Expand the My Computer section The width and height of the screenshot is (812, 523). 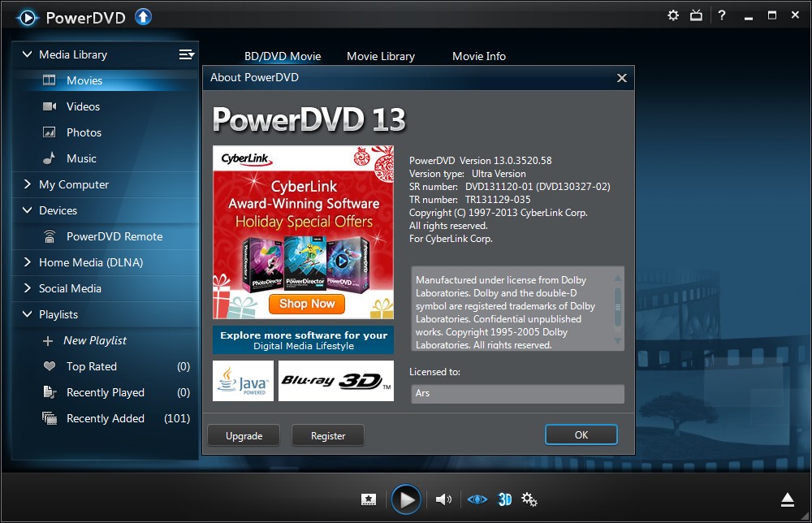pos(27,184)
